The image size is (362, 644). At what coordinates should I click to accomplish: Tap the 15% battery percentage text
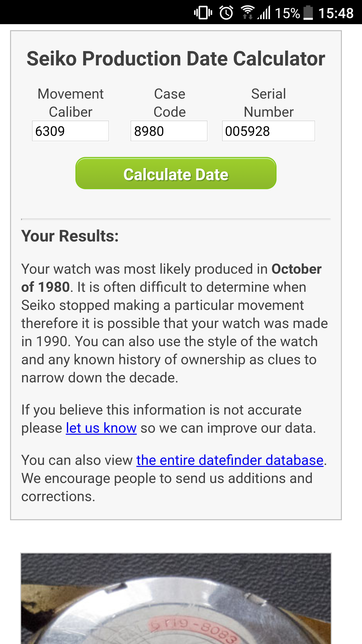point(288,13)
